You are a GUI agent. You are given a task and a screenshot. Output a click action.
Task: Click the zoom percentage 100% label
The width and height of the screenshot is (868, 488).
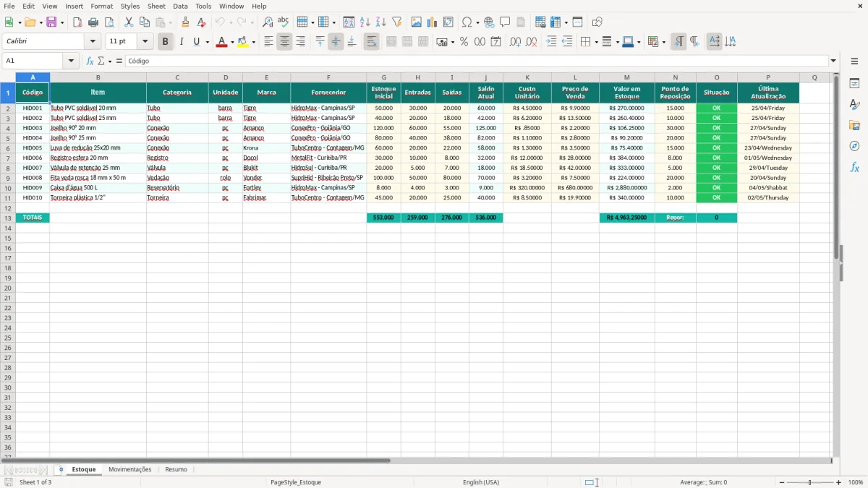point(856,482)
